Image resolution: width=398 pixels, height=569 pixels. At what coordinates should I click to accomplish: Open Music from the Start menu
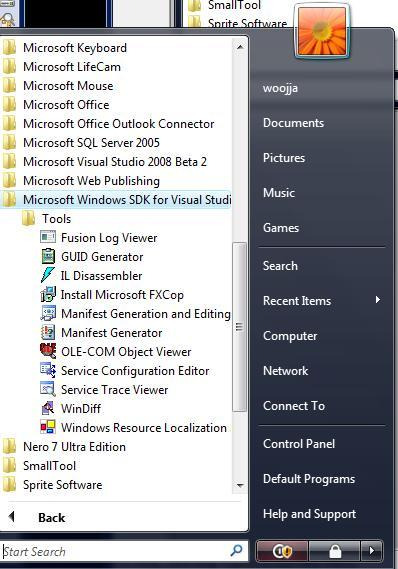(279, 192)
